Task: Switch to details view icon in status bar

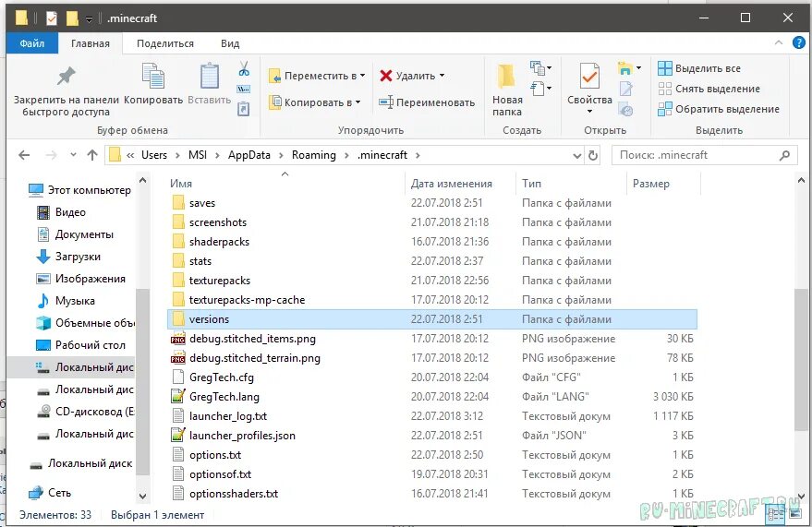Action: 775,514
